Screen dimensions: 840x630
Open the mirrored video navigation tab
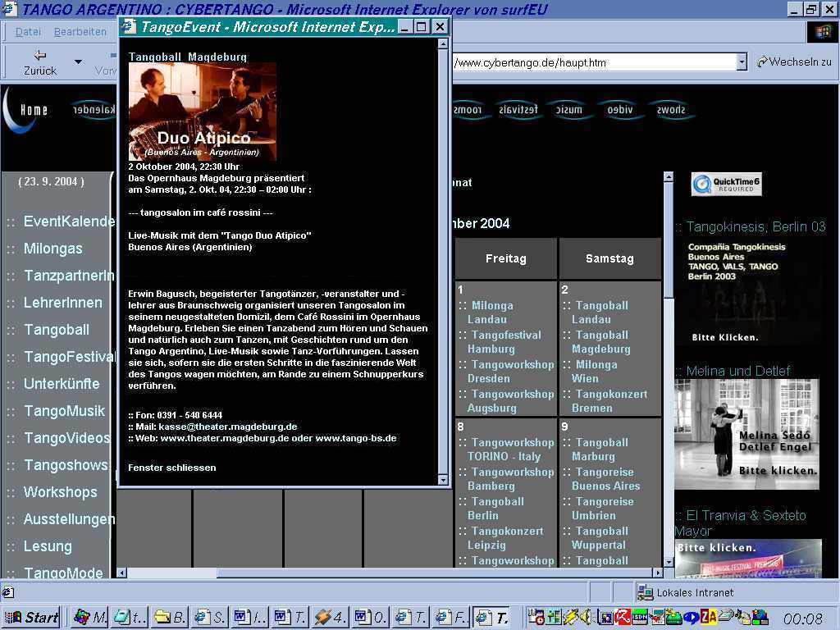point(620,110)
